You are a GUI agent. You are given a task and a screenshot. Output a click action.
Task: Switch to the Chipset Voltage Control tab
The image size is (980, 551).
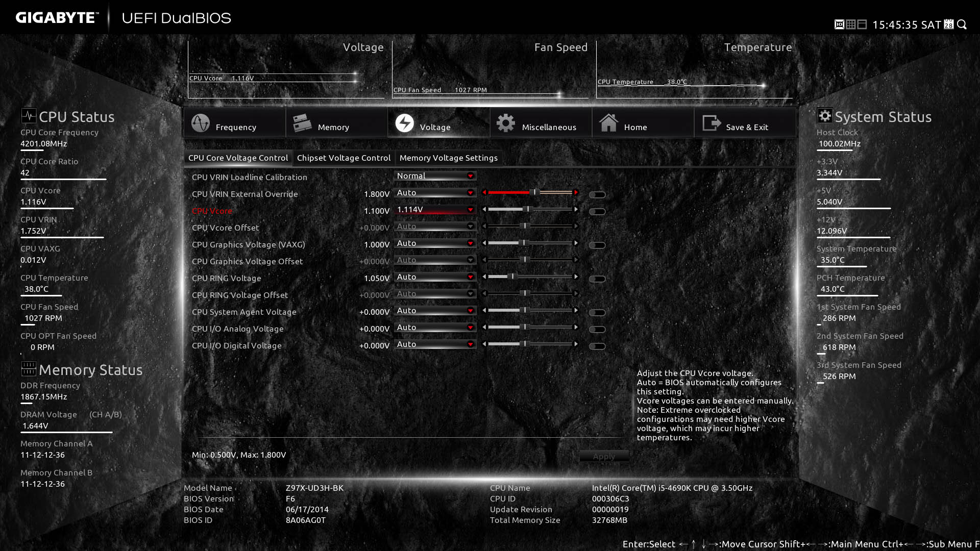pos(344,158)
